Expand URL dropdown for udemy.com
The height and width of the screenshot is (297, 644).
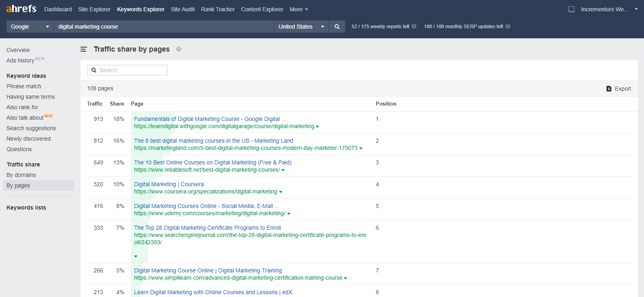point(289,214)
